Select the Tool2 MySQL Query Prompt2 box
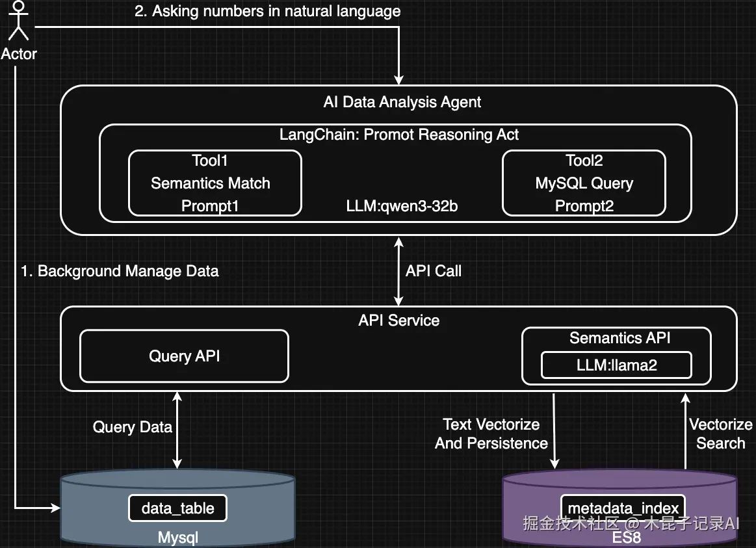Viewport: 756px width, 548px height. (x=584, y=183)
